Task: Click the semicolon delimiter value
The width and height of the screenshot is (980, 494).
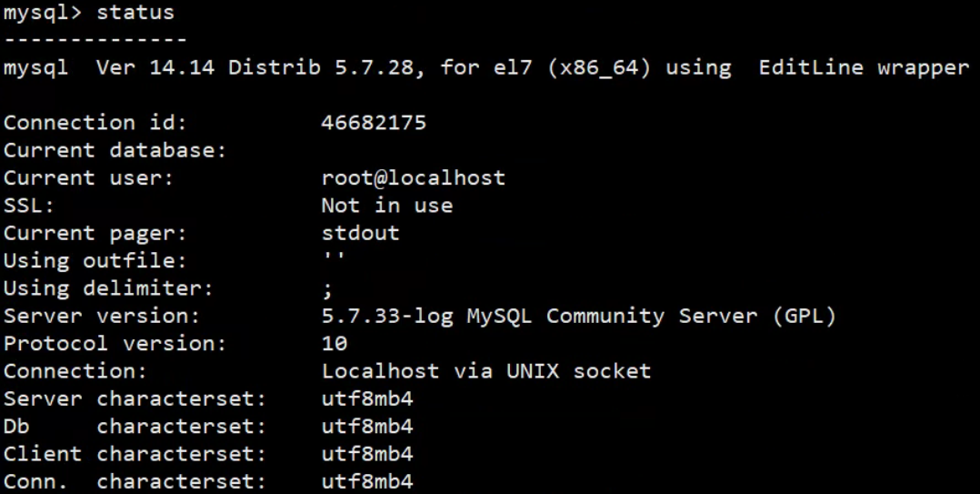Action: click(x=327, y=289)
